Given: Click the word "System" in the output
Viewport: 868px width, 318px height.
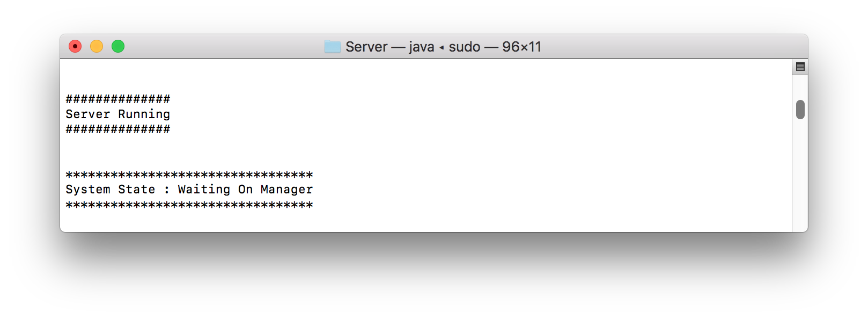Looking at the screenshot, I should [88, 190].
